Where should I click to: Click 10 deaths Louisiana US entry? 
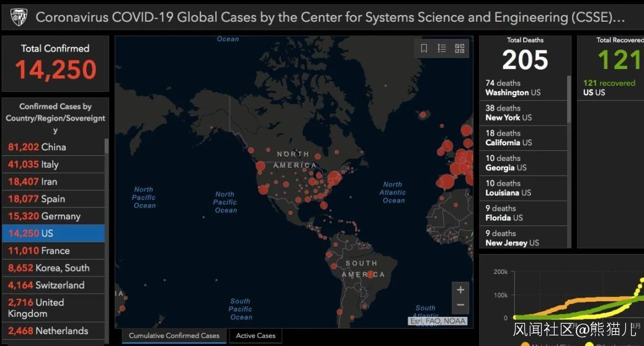point(523,188)
